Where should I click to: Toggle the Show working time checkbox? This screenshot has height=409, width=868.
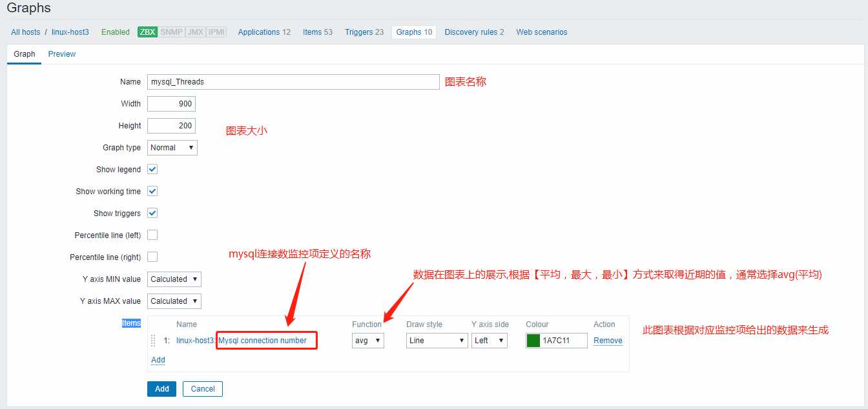152,191
